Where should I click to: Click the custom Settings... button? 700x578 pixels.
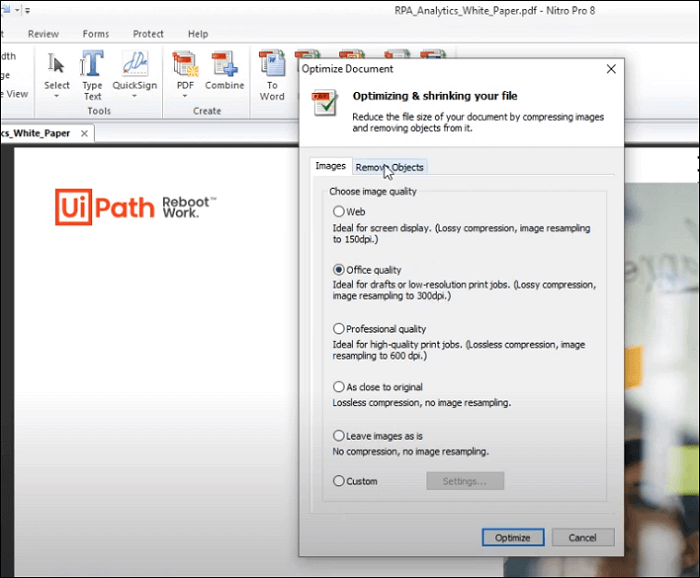click(465, 481)
